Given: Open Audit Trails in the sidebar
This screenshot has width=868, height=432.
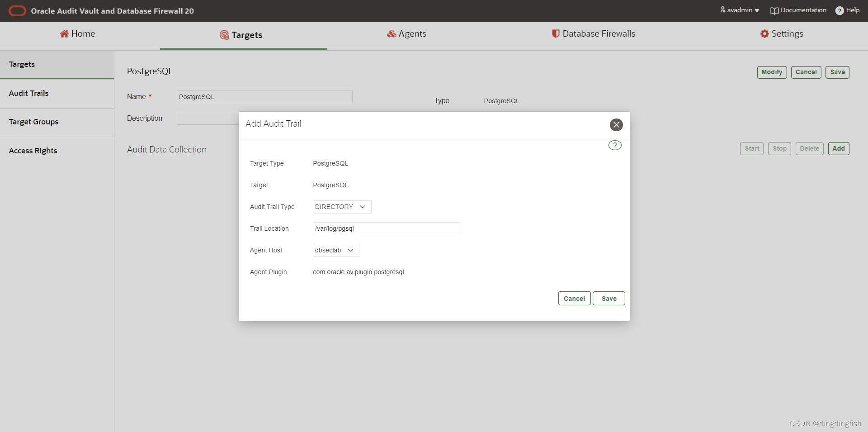Looking at the screenshot, I should (57, 94).
